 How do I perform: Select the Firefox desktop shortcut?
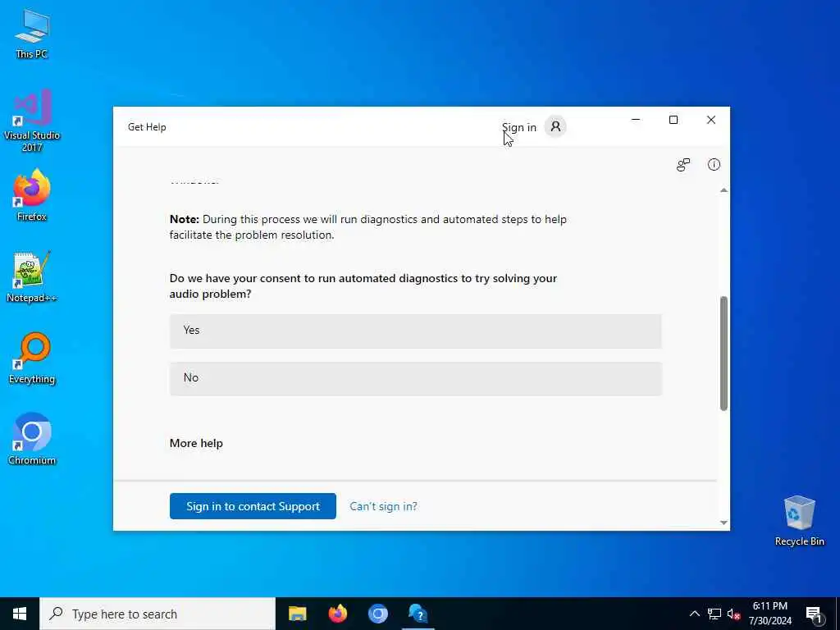[x=32, y=195]
